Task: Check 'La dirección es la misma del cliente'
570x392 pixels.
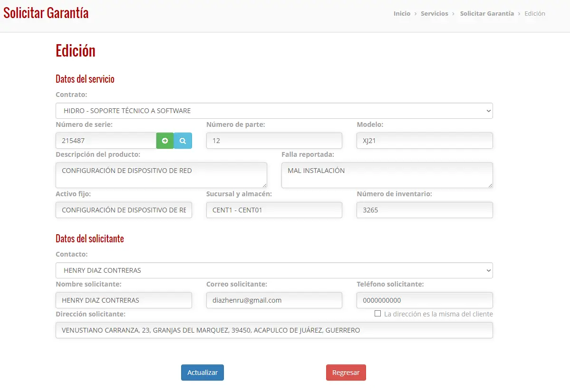Action: click(x=377, y=314)
